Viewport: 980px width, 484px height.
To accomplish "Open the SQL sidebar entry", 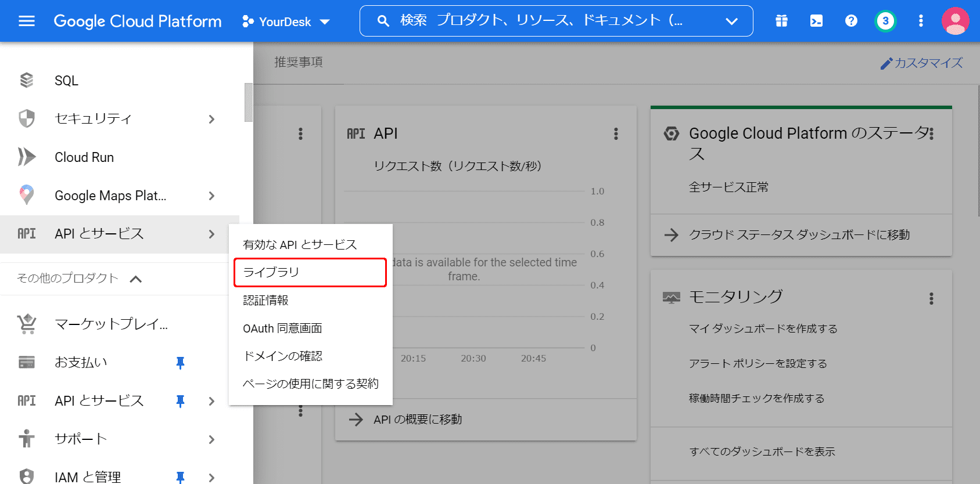I will tap(120, 80).
